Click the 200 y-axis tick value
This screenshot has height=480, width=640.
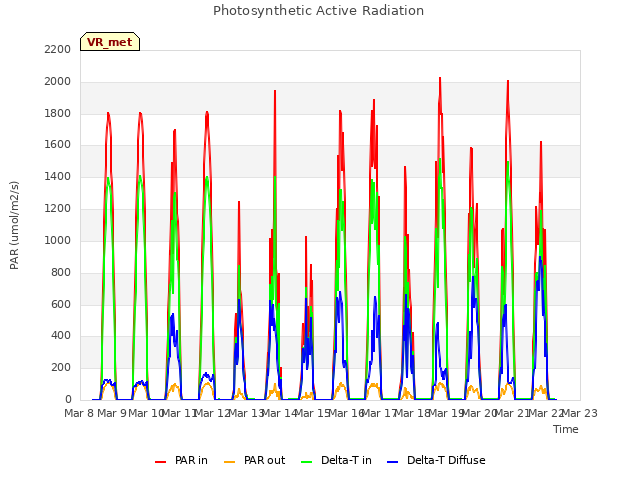61,367
